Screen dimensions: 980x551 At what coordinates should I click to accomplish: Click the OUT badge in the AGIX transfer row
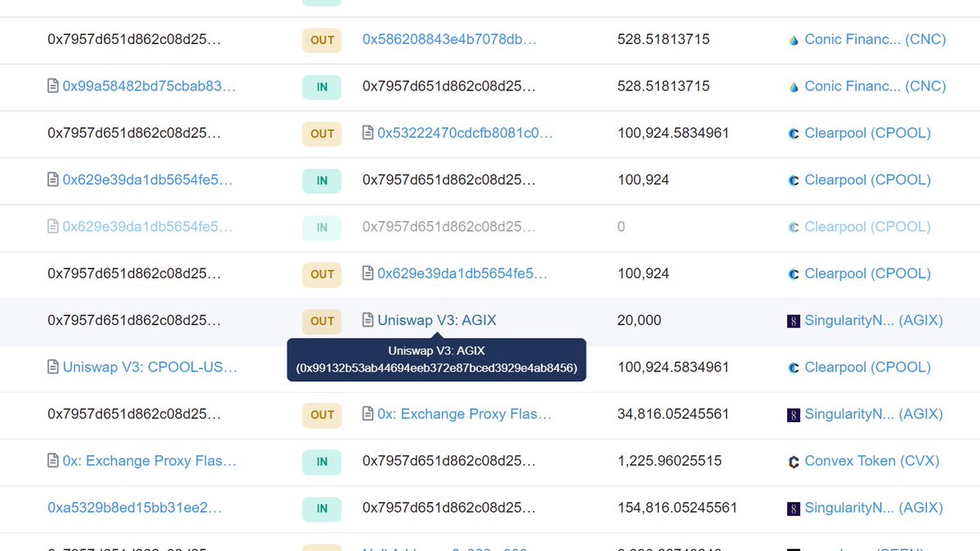321,321
